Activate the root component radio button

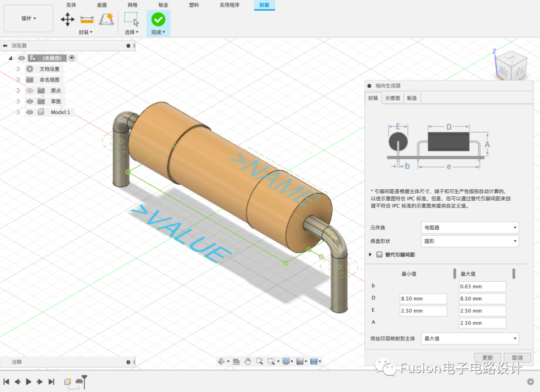coord(71,58)
